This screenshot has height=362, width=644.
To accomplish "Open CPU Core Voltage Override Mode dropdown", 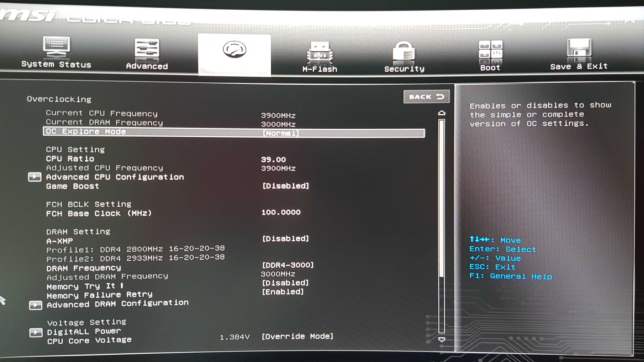I will 297,336.
